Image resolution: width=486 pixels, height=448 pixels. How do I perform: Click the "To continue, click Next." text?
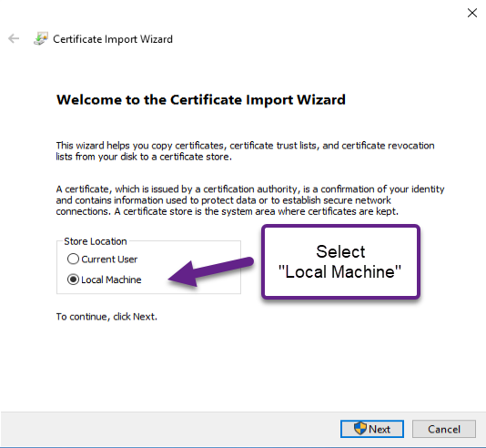(x=106, y=317)
